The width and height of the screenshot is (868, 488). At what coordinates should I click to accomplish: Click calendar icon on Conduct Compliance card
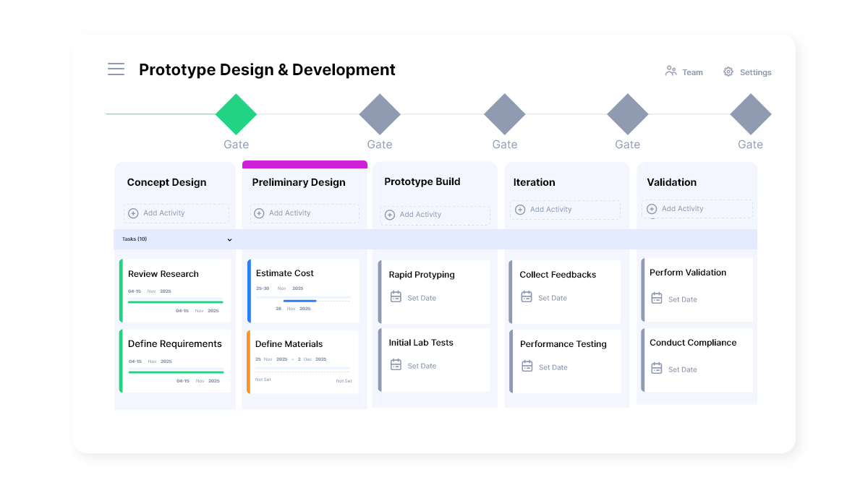click(657, 369)
